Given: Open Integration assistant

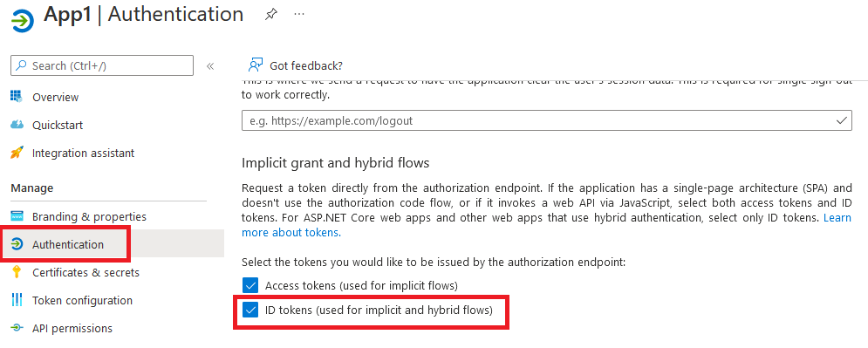Looking at the screenshot, I should click(x=83, y=153).
